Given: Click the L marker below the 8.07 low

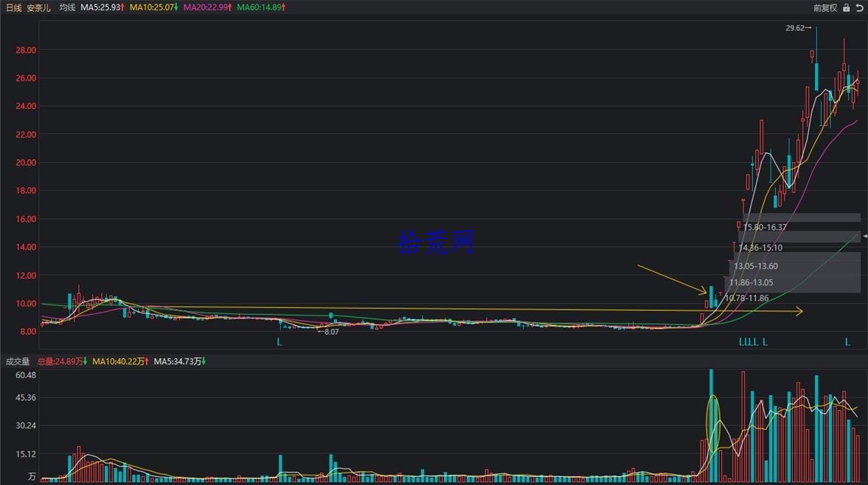Looking at the screenshot, I should coord(280,342).
